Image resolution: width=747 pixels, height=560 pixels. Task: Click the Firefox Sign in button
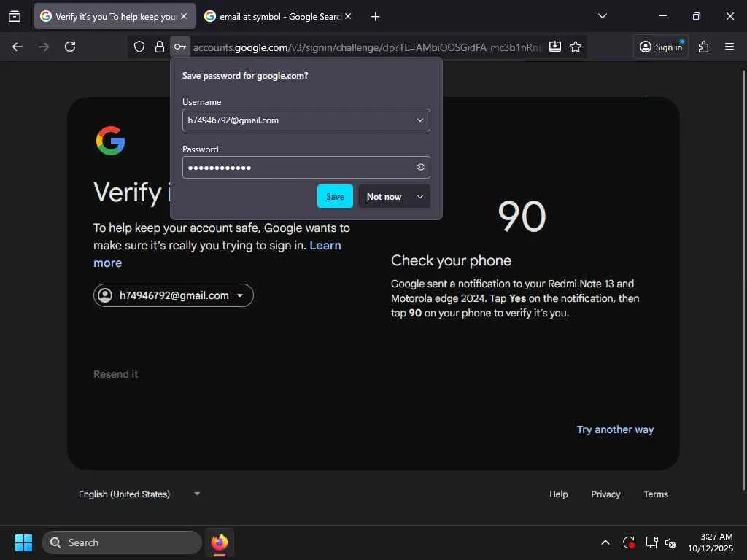pyautogui.click(x=661, y=47)
